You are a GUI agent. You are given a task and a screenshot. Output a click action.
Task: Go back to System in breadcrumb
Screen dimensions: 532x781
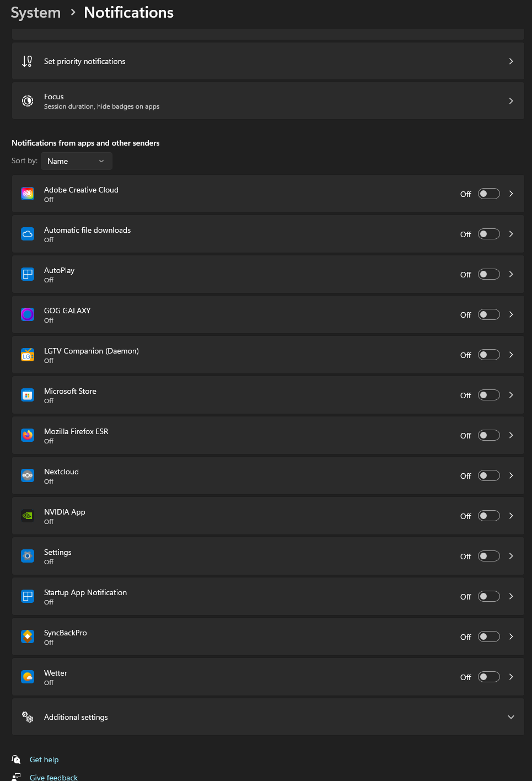(36, 13)
